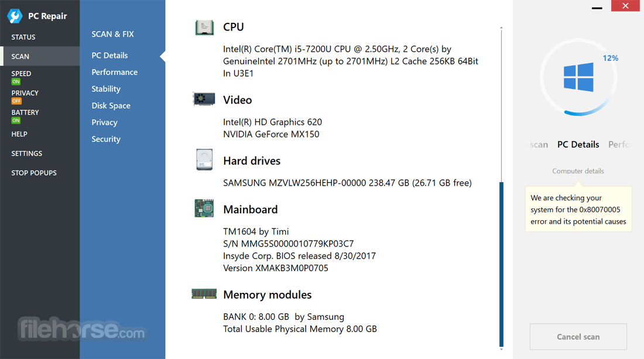Image resolution: width=644 pixels, height=359 pixels.
Task: Click the scrollbar up arrow
Action: [501, 28]
